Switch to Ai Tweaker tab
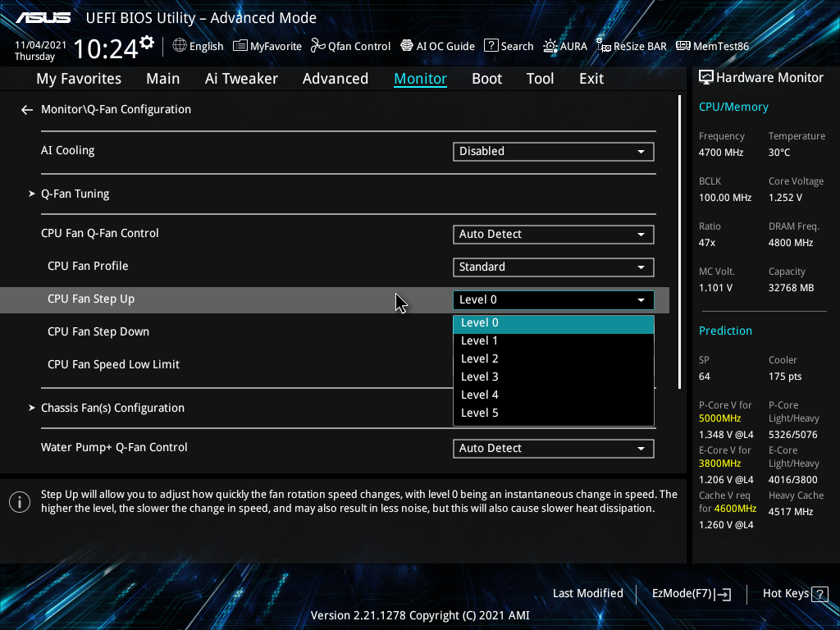840x630 pixels. point(241,79)
